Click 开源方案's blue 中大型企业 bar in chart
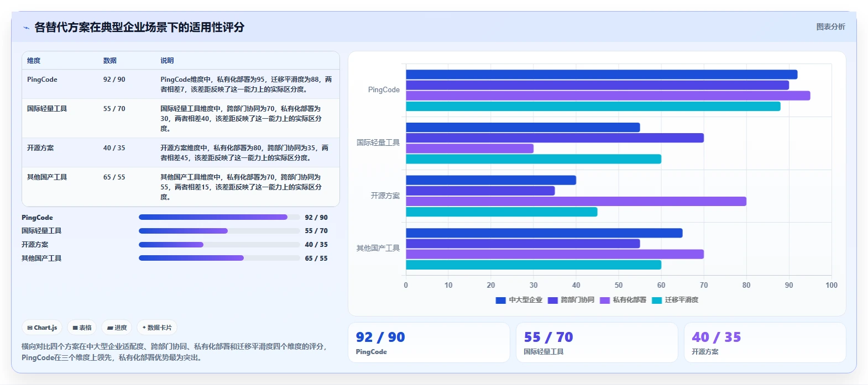 pyautogui.click(x=491, y=180)
